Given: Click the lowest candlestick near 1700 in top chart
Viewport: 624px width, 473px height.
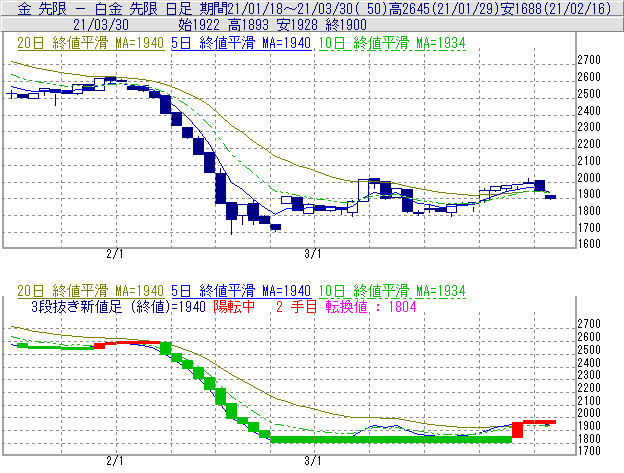Looking at the screenshot, I should pos(276,227).
